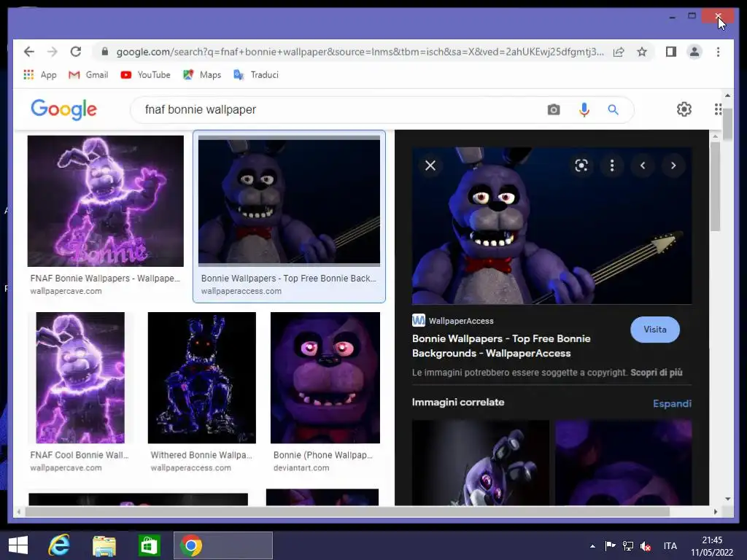The width and height of the screenshot is (747, 560).
Task: Change input language ITA
Action: tap(670, 545)
